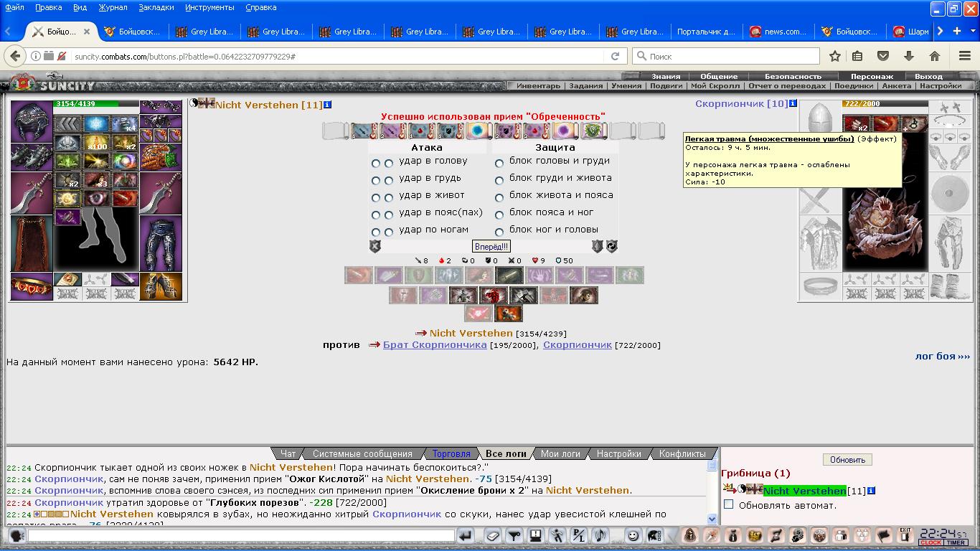This screenshot has width=980, height=551.
Task: Select defense блок головы и груди
Action: point(499,164)
